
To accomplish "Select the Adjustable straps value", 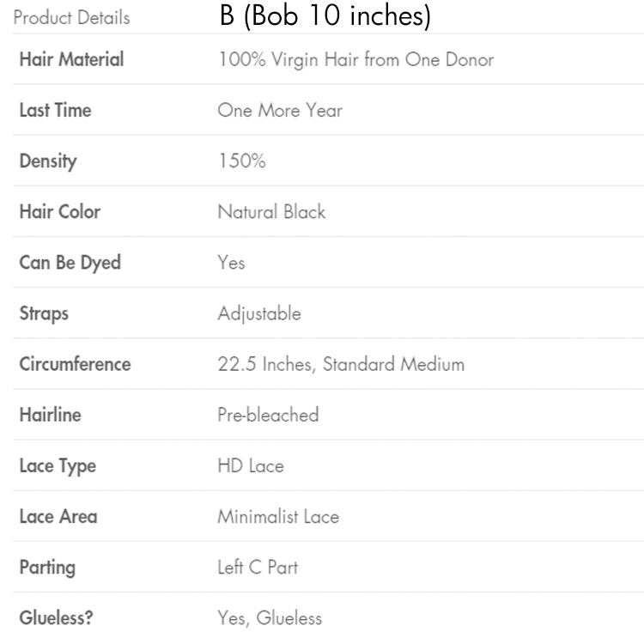I will point(259,313).
